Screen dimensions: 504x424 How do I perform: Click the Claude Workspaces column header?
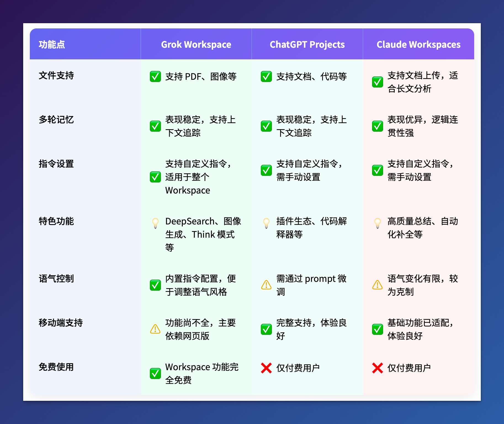418,44
